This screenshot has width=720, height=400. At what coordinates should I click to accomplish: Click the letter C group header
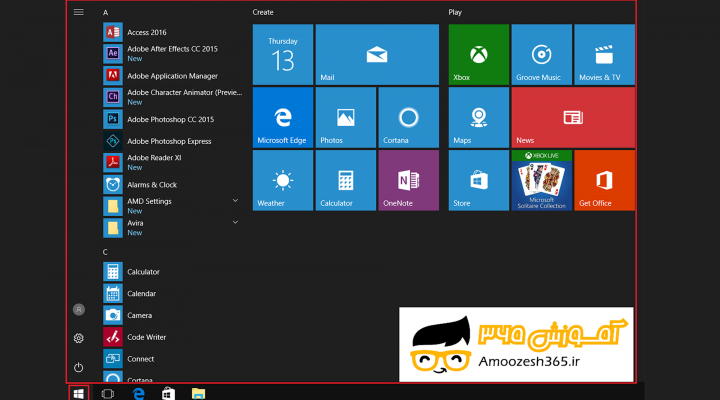click(x=105, y=252)
